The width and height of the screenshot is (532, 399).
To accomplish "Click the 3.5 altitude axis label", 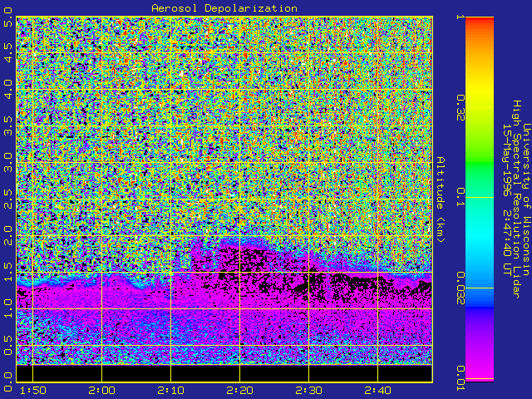I will pos(7,126).
